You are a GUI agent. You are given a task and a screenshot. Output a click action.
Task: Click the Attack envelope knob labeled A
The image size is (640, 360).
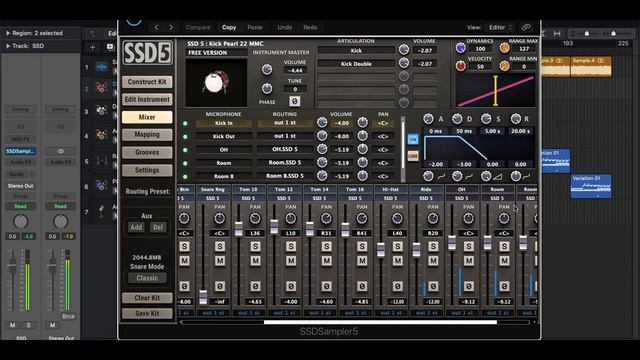point(428,119)
